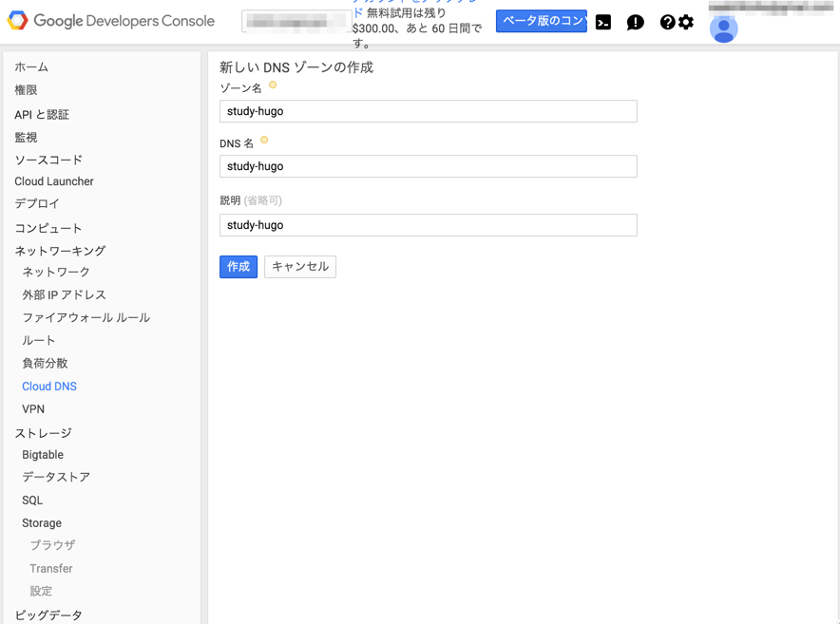Click the help hint beside DNS 名
The width and height of the screenshot is (840, 624).
point(264,140)
